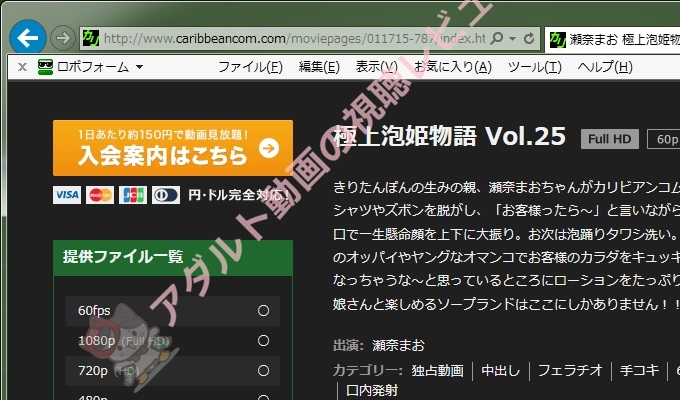The height and width of the screenshot is (400, 680).
Task: Open the フェラチオ category link
Action: [570, 370]
